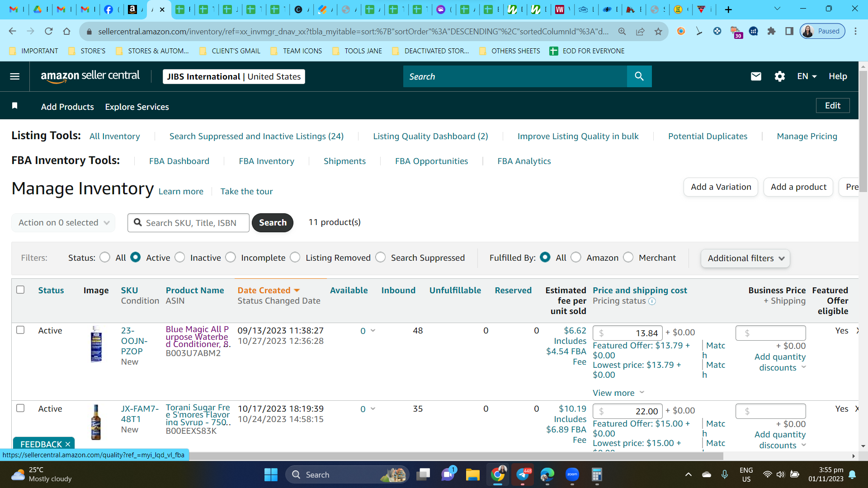Choose the Listing Removed status filter

[295, 257]
